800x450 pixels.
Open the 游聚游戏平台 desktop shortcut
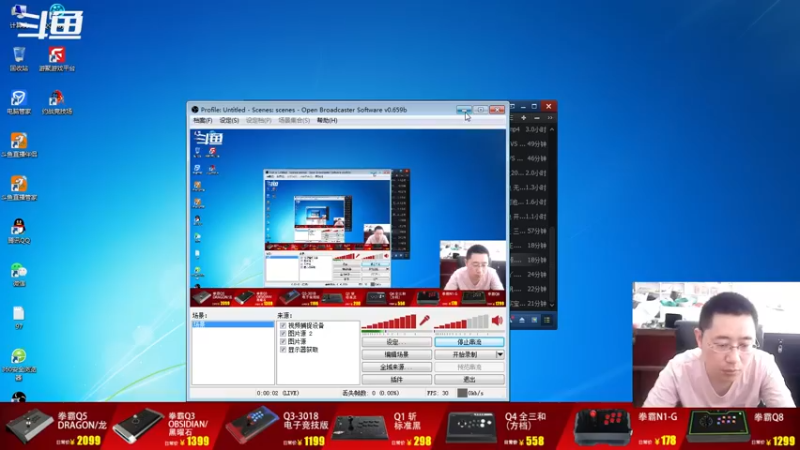click(x=57, y=59)
